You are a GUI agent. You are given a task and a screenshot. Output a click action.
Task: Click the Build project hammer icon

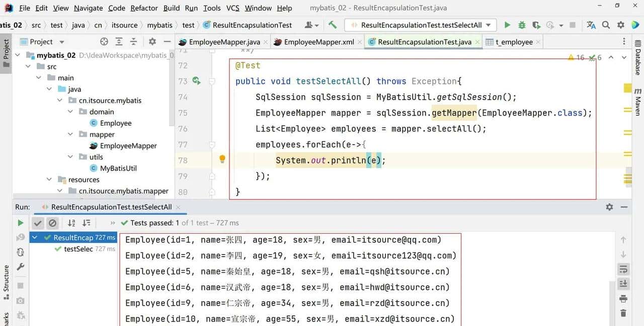pyautogui.click(x=333, y=25)
